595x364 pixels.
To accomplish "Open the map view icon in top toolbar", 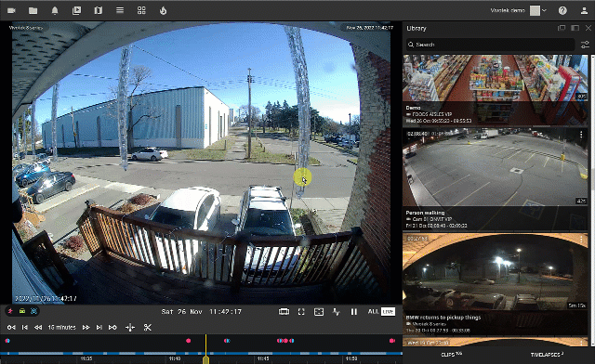I will point(99,10).
